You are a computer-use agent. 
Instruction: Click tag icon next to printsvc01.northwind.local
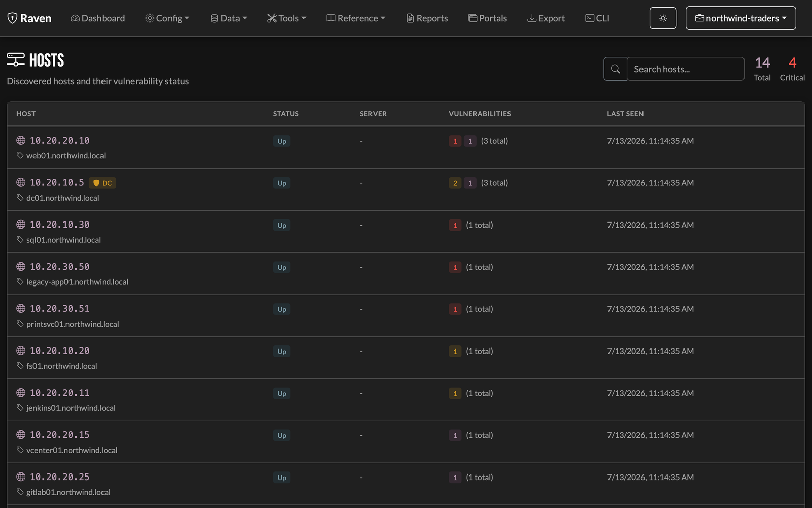coord(20,324)
